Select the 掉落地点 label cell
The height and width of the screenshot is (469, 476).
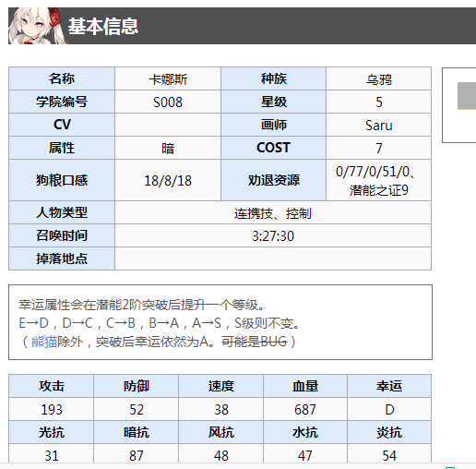coord(62,259)
